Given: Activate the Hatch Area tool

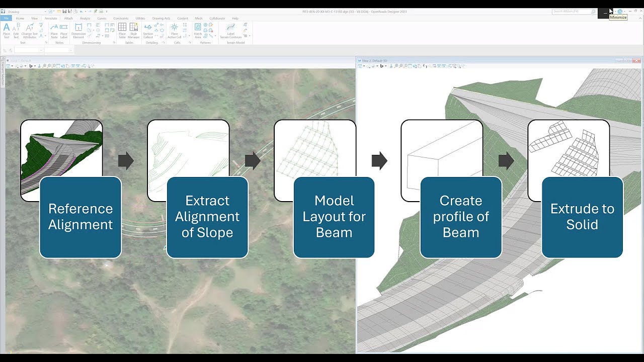Looking at the screenshot, I should tap(198, 30).
